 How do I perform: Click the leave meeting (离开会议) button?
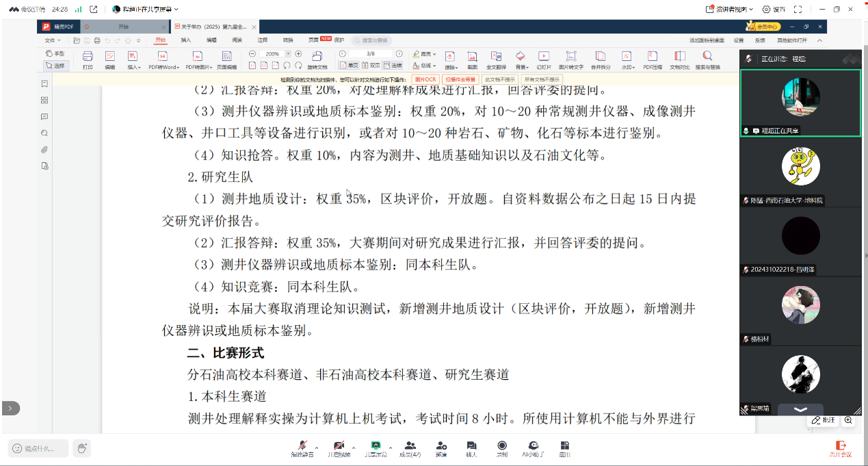pos(841,448)
